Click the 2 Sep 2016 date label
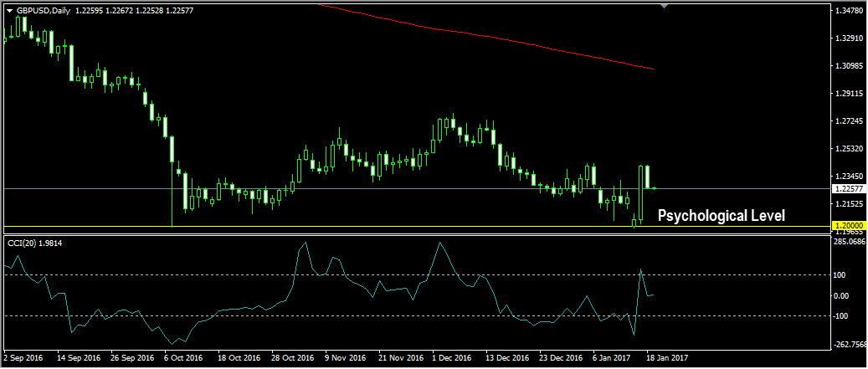The width and height of the screenshot is (868, 369). (x=22, y=357)
